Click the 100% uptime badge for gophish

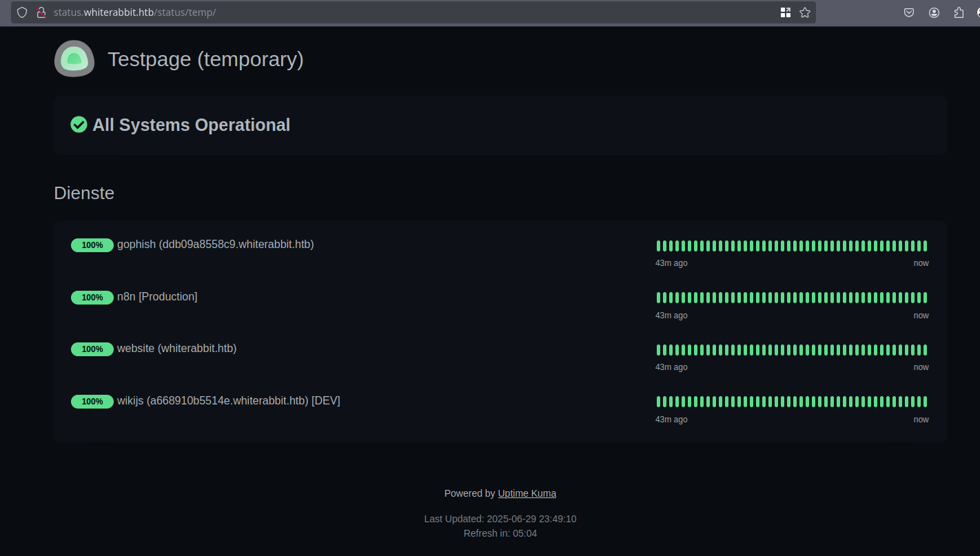coord(92,245)
